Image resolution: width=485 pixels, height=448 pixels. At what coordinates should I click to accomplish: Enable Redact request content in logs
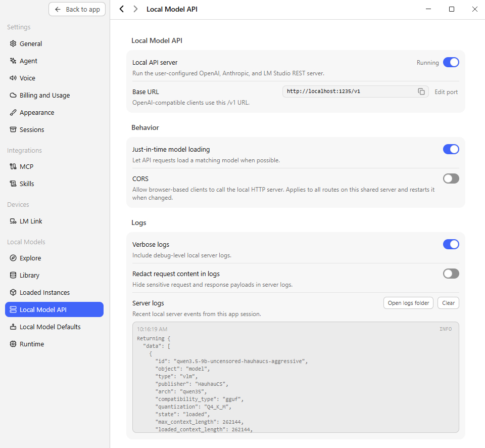pos(451,274)
